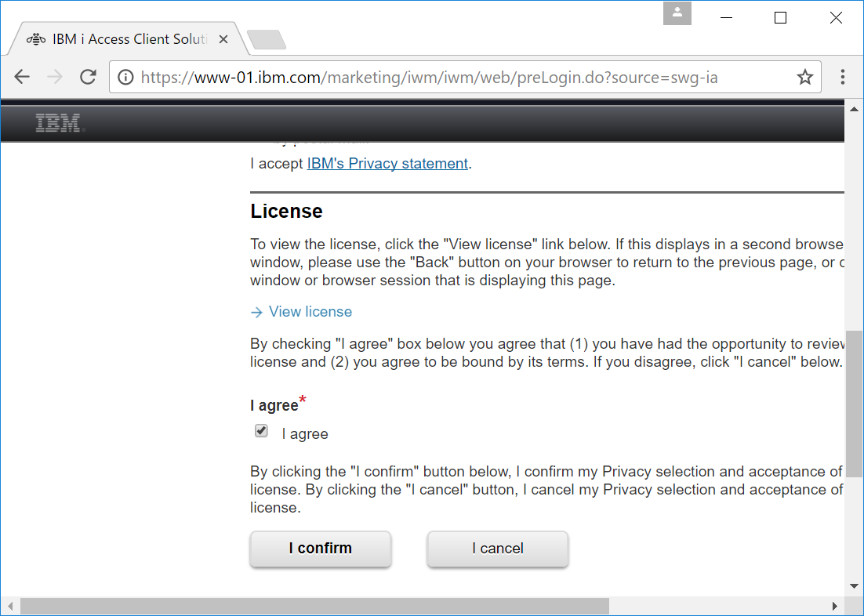Reload the current page
Viewport: 864px width, 616px height.
tap(87, 76)
